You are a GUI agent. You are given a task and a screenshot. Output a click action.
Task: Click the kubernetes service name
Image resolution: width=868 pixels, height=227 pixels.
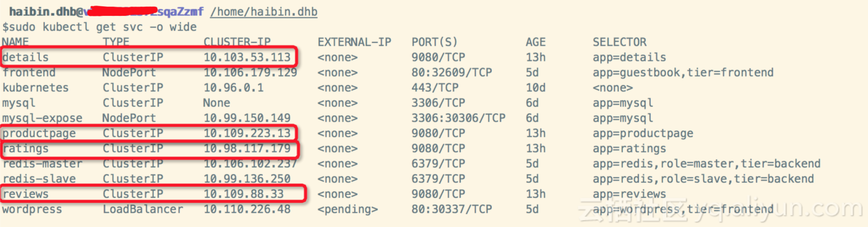35,88
